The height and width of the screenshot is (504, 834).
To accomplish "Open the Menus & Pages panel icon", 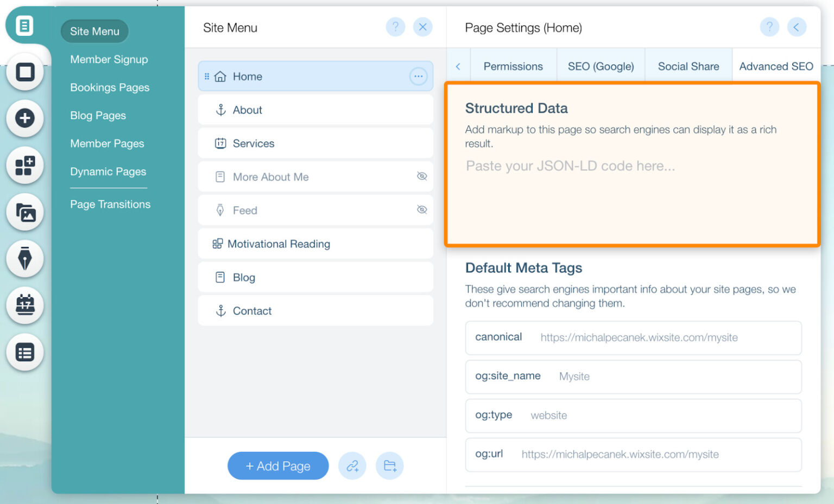I will pos(25,25).
